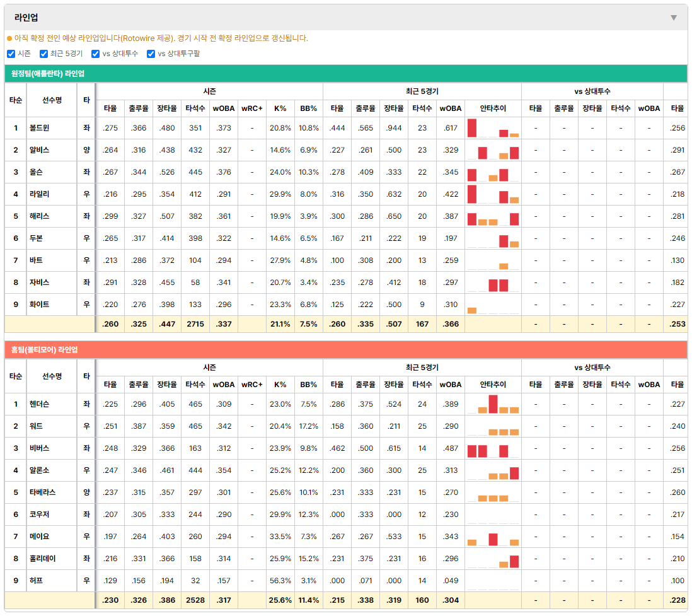Disable the vs 상대투수 checkbox
692x616 pixels.
pos(95,54)
